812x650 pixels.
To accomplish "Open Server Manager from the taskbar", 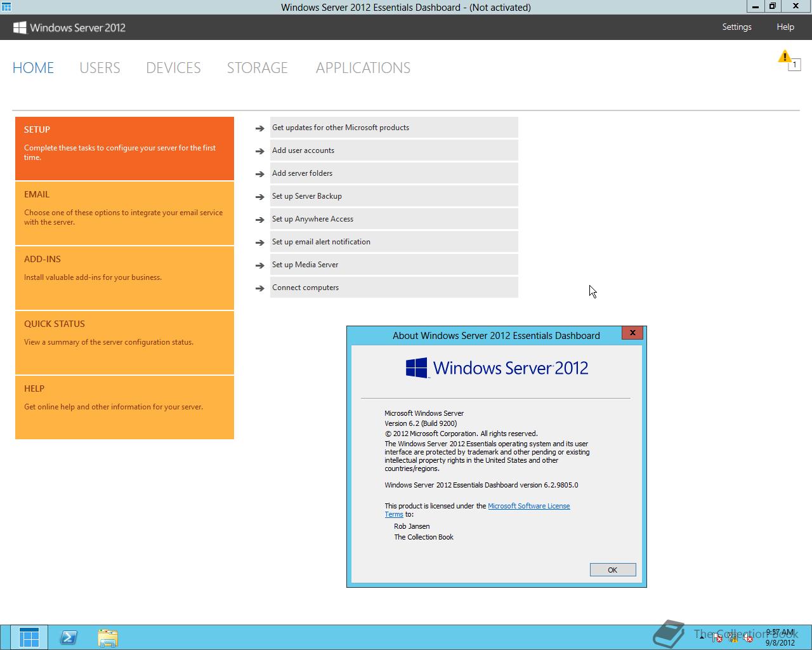I will pyautogui.click(x=29, y=637).
